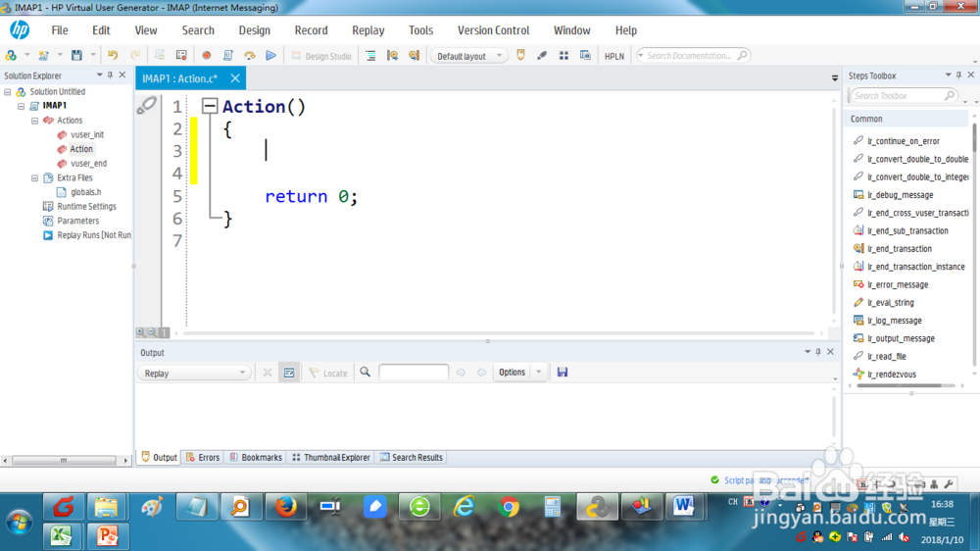
Task: Click the Locate button in Output toolbar
Action: (x=328, y=373)
